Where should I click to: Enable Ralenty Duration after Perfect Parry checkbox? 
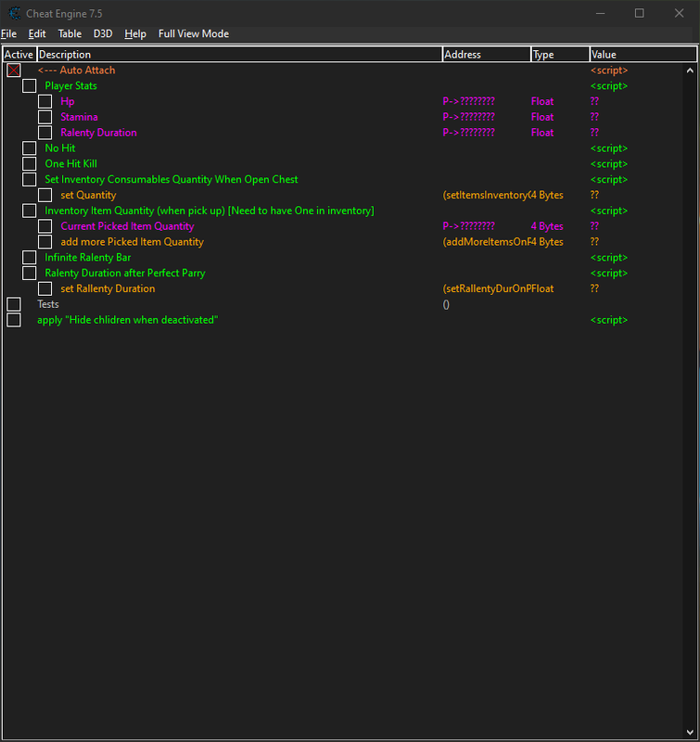pyautogui.click(x=30, y=273)
